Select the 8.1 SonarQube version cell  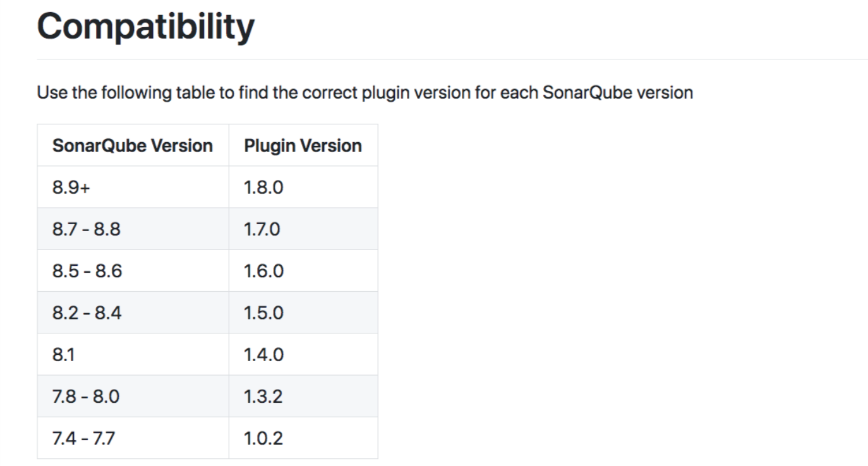coord(133,354)
